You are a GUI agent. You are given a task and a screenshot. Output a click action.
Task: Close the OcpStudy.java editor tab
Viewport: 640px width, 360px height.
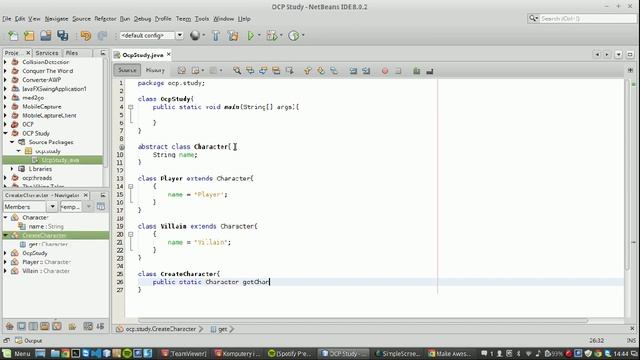coord(169,54)
